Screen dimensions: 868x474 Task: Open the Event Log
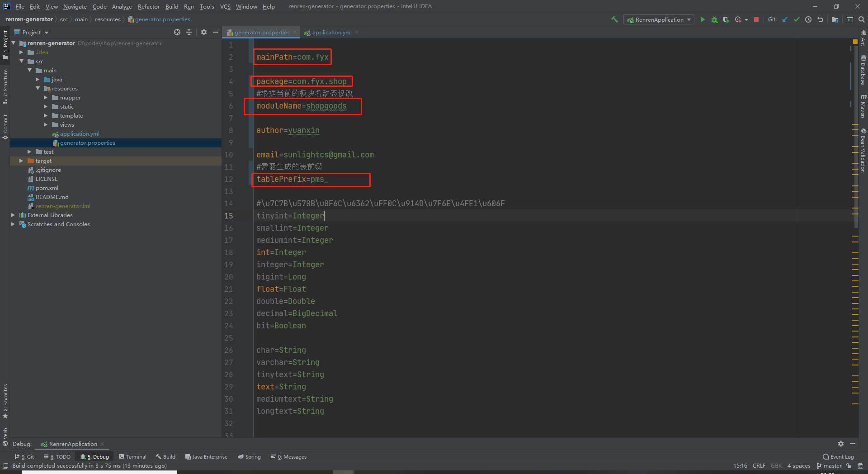coord(839,457)
